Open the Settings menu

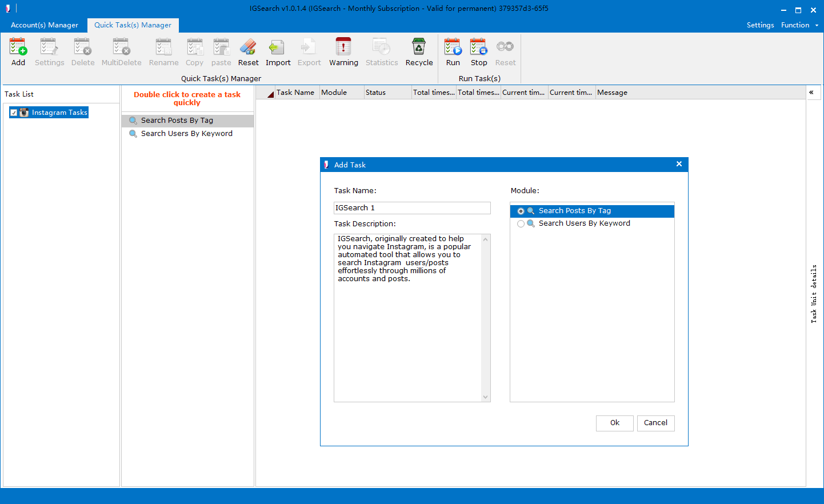click(x=760, y=25)
